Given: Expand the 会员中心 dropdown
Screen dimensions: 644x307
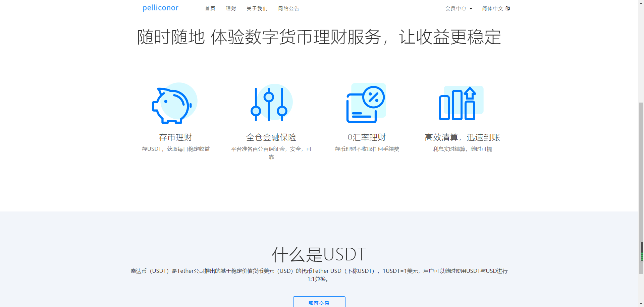Looking at the screenshot, I should point(459,8).
